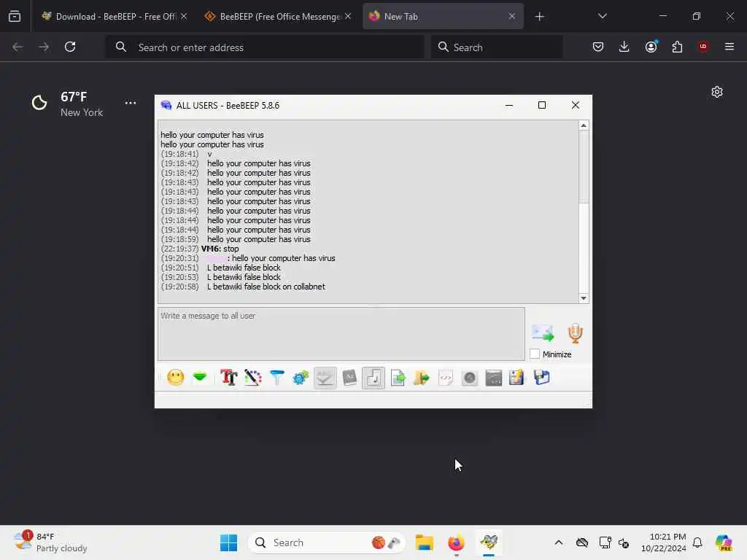Open the taskbar weather widget
Screen dimensions: 747x560
coord(50,542)
